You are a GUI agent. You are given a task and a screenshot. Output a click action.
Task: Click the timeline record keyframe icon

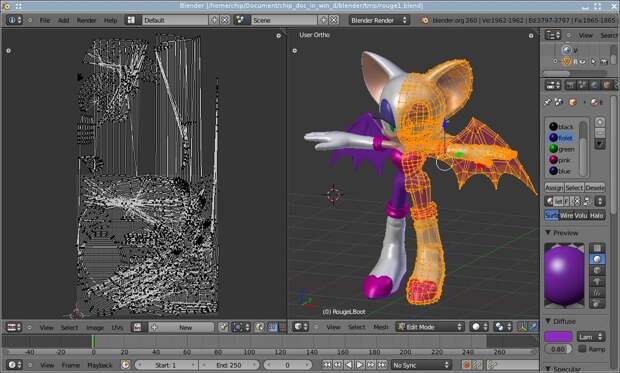(467, 365)
